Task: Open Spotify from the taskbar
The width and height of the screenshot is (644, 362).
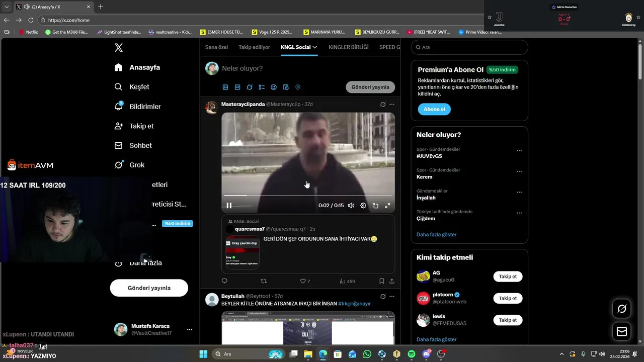Action: (412, 354)
